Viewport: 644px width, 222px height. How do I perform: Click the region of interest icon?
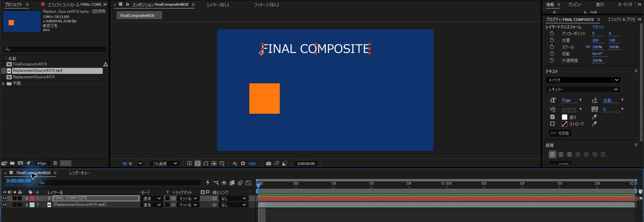tap(214, 164)
